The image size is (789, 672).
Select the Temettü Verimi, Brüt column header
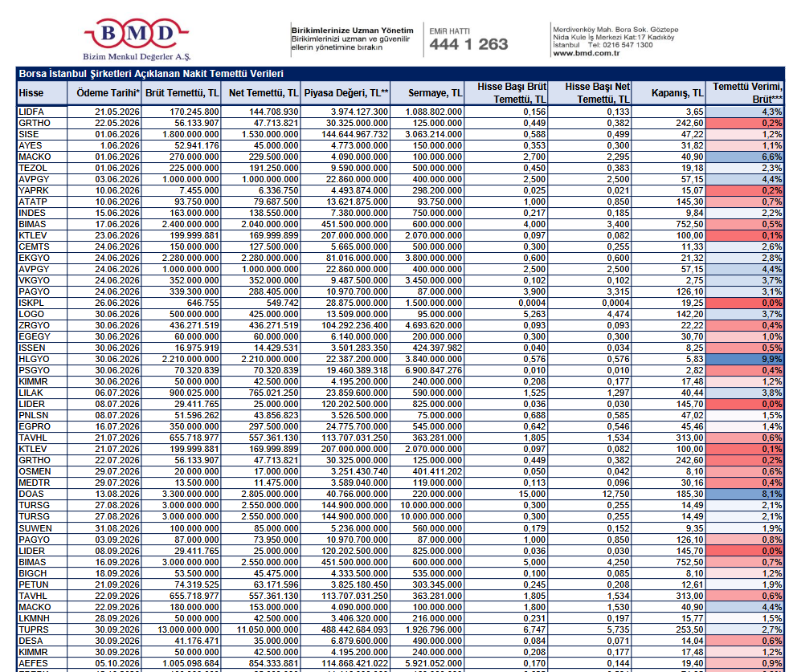tap(747, 92)
